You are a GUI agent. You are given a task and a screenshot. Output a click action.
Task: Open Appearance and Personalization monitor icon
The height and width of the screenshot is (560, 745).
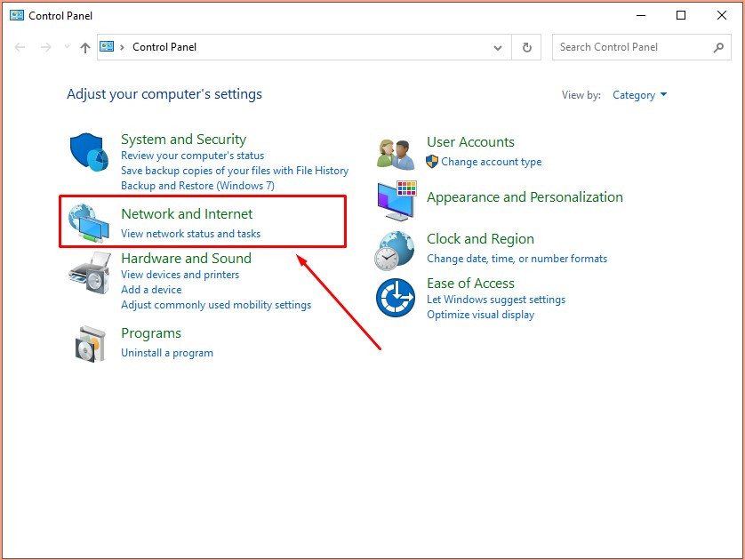(x=397, y=201)
